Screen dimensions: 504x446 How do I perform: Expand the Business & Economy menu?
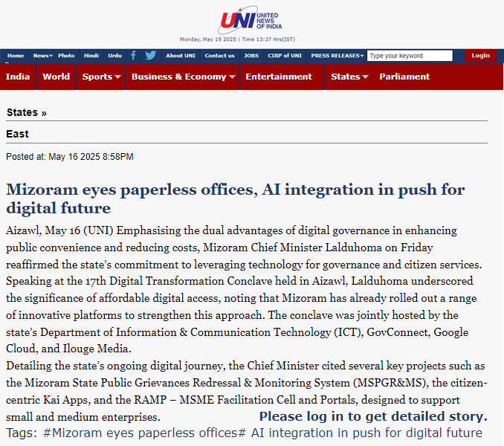[x=183, y=77]
